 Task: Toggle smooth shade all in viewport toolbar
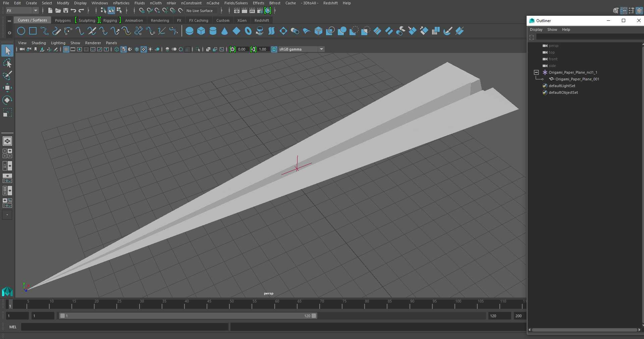coord(123,49)
